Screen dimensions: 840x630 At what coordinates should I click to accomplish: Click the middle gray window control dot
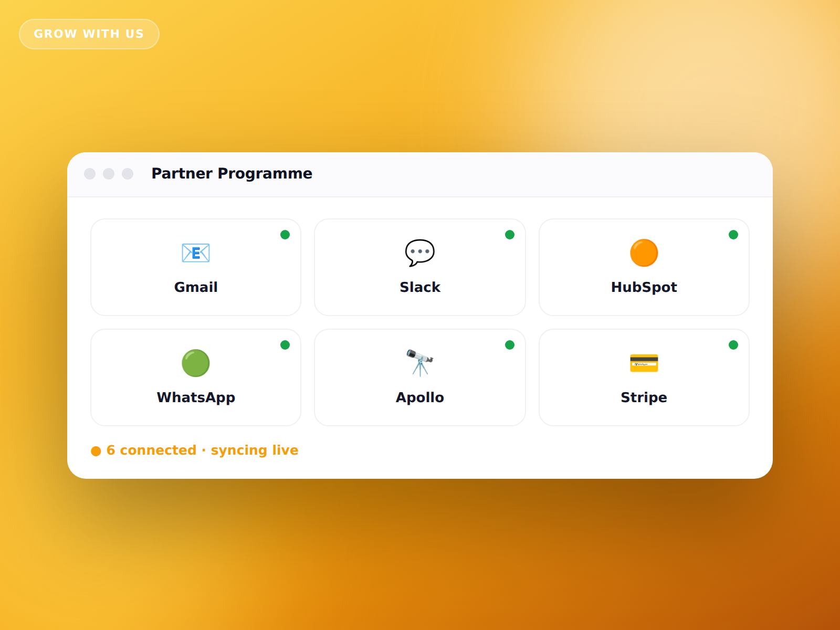pos(109,174)
